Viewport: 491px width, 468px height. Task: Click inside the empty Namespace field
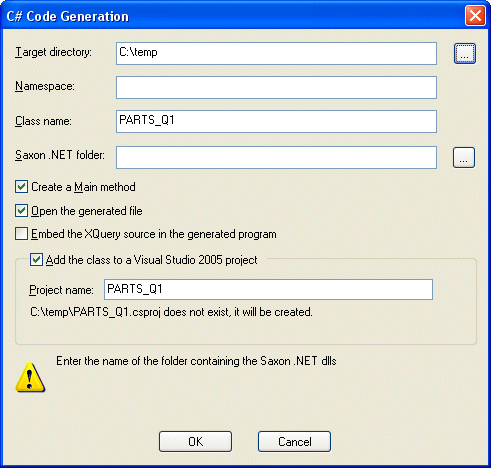click(x=276, y=87)
